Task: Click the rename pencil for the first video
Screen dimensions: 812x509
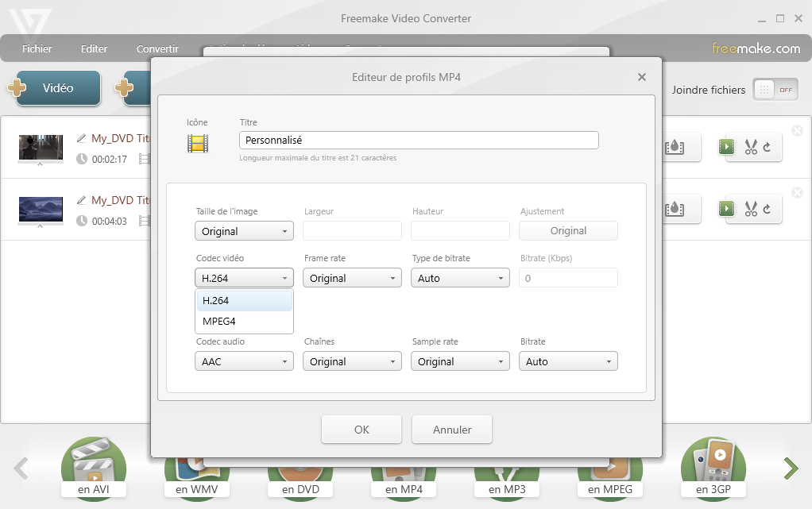Action: coord(81,138)
